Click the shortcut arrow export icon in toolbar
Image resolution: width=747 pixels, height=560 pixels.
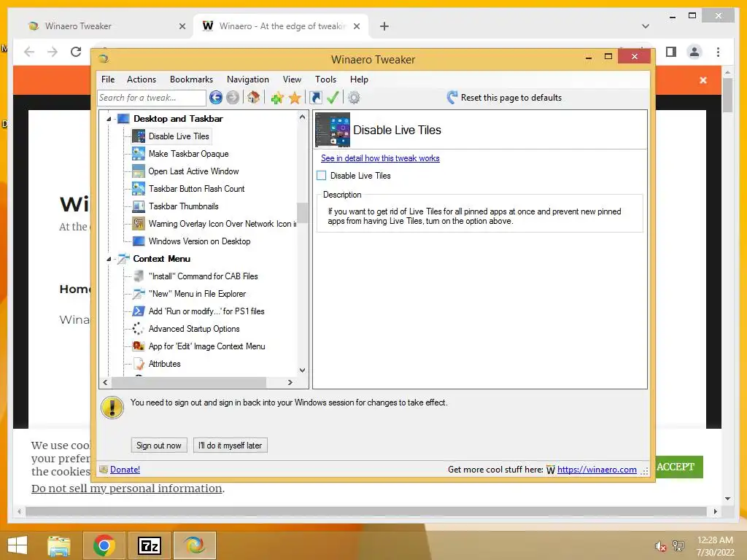tap(315, 98)
